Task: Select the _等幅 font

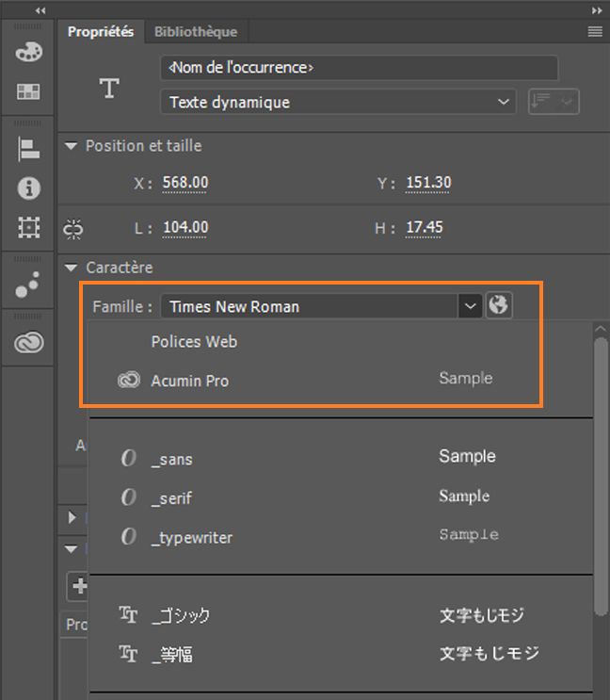Action: coord(341,654)
